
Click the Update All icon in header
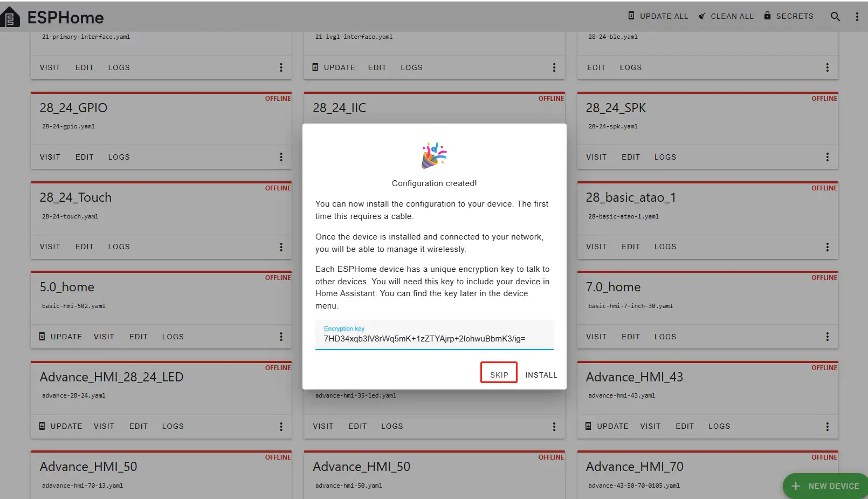pos(631,16)
